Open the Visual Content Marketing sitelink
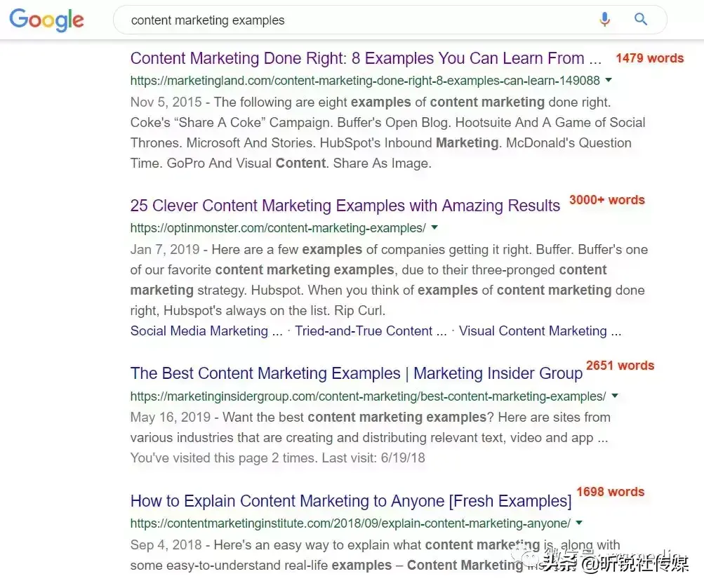Screen dimensions: 704x588 (x=540, y=330)
